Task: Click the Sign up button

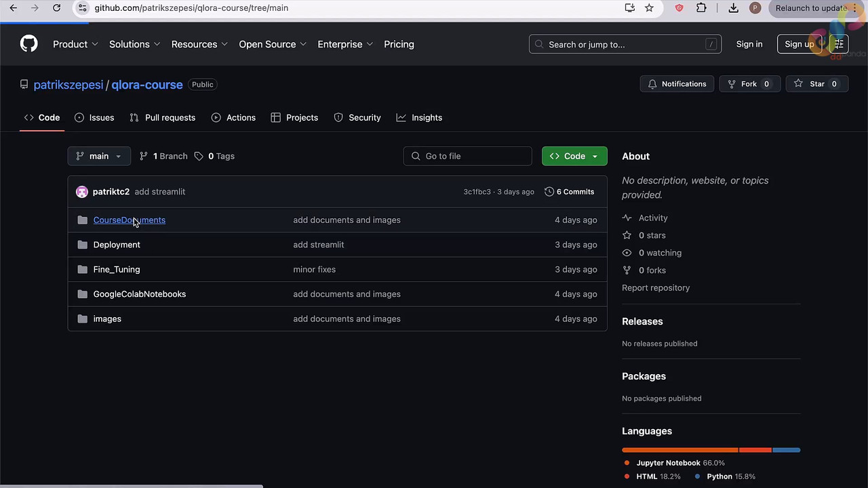Action: 800,44
